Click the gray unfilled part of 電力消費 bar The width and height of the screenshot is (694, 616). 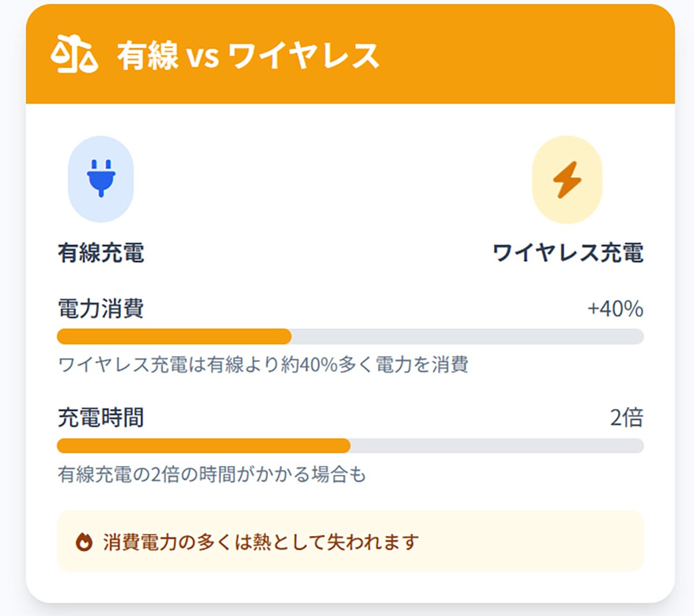click(x=467, y=337)
